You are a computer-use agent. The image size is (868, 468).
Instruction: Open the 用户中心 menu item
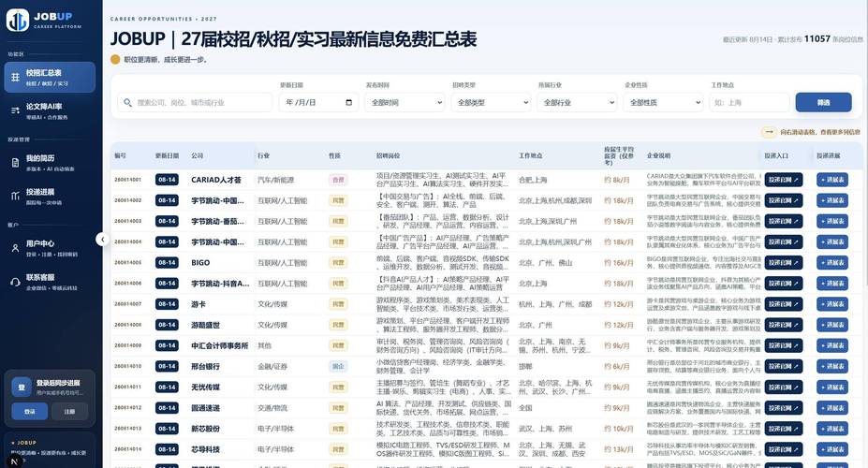coord(50,248)
